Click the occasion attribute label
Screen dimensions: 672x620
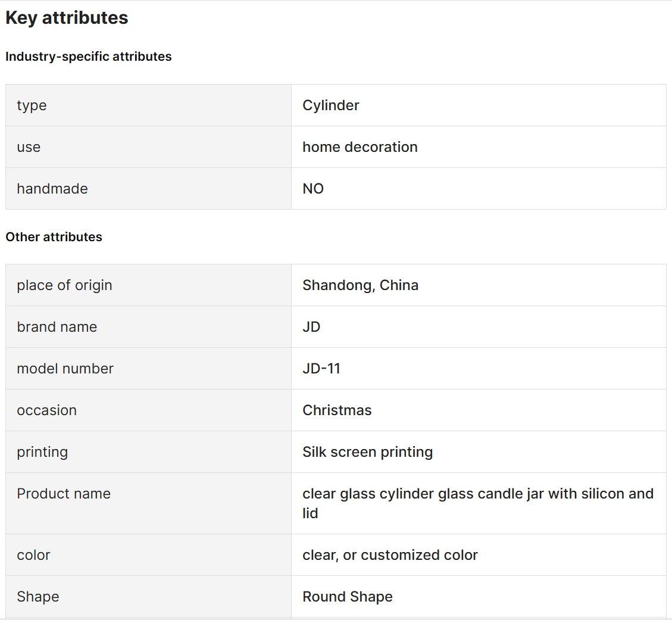46,410
